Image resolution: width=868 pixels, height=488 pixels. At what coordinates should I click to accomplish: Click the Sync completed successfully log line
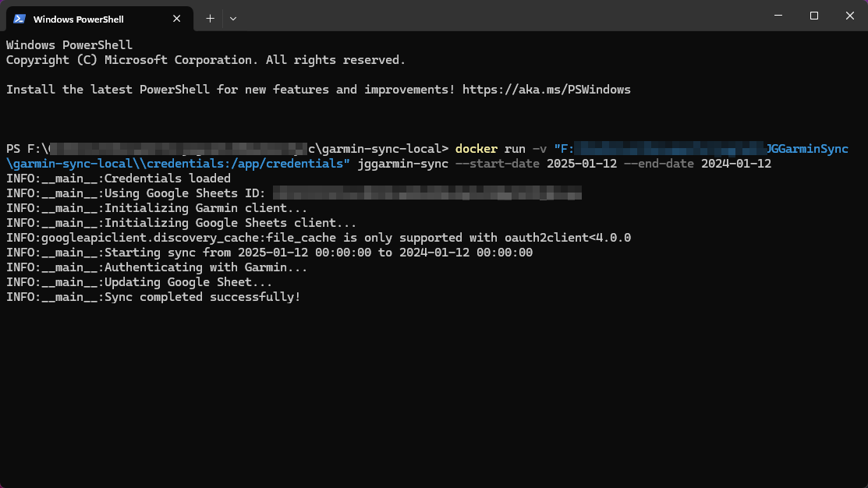152,296
